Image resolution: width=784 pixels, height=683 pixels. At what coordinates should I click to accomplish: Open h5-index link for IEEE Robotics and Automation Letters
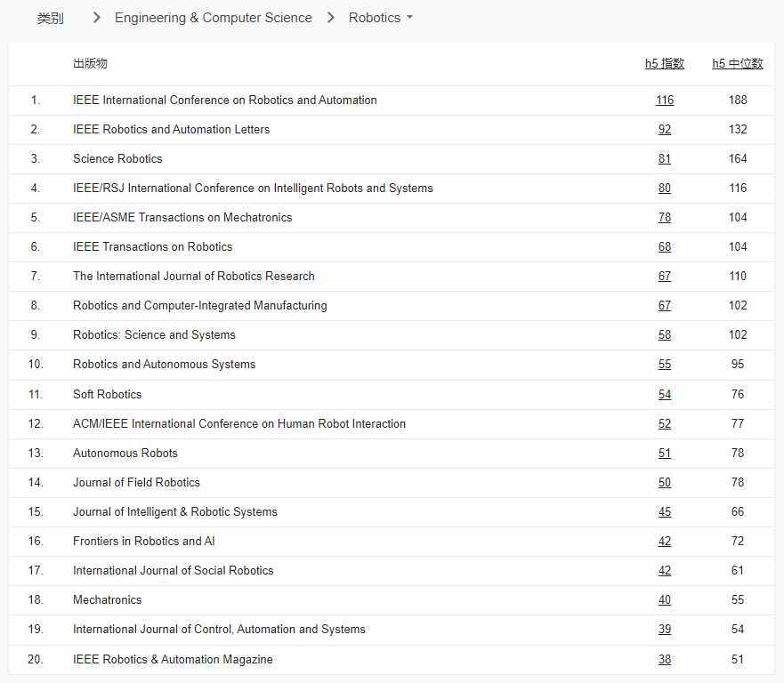point(664,129)
